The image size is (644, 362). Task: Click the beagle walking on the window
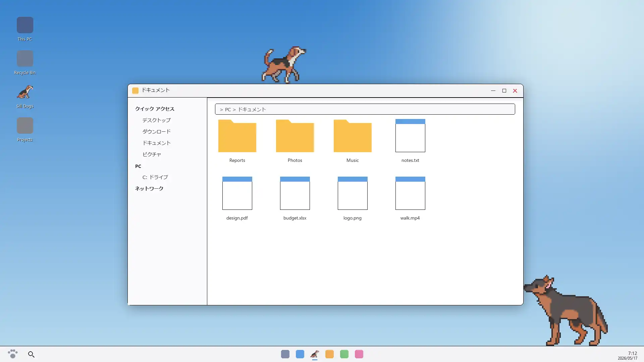click(x=284, y=65)
